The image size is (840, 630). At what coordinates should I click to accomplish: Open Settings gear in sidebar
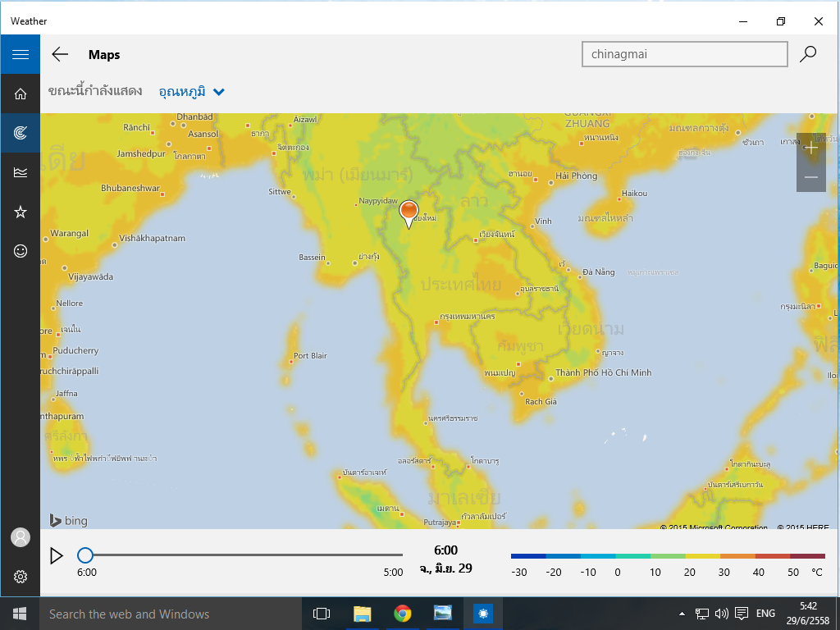21,576
